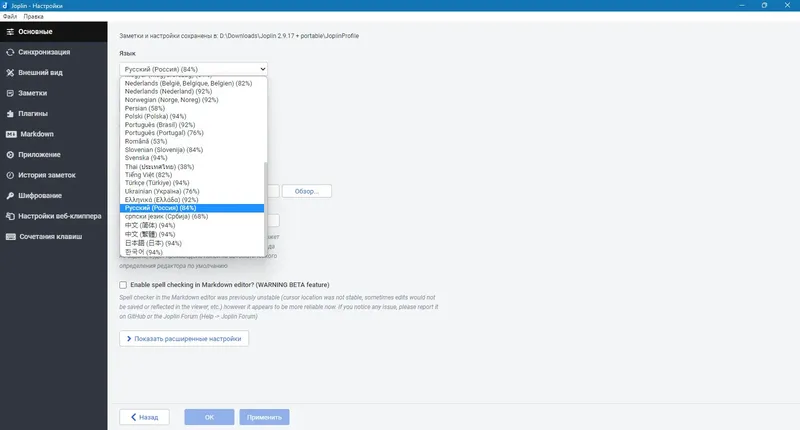Image resolution: width=800 pixels, height=430 pixels.
Task: Click the Сочетания клавиш keyboard icon
Action: pyautogui.click(x=11, y=237)
